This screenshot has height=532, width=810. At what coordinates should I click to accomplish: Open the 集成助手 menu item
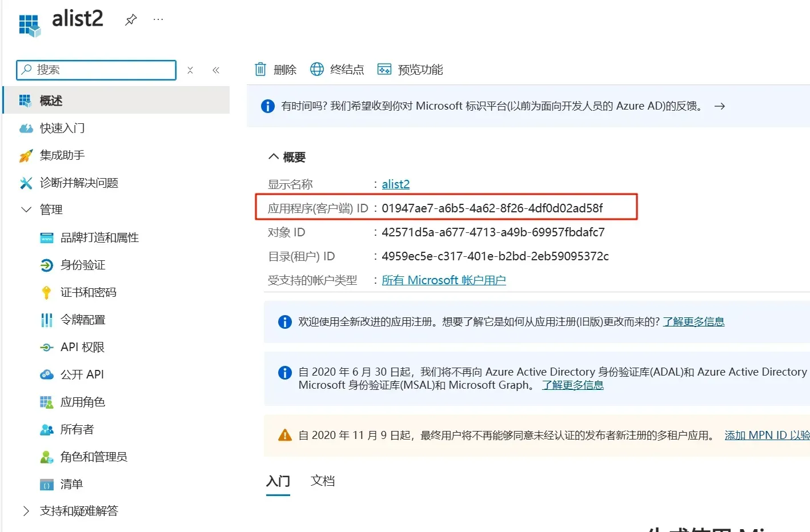point(62,155)
